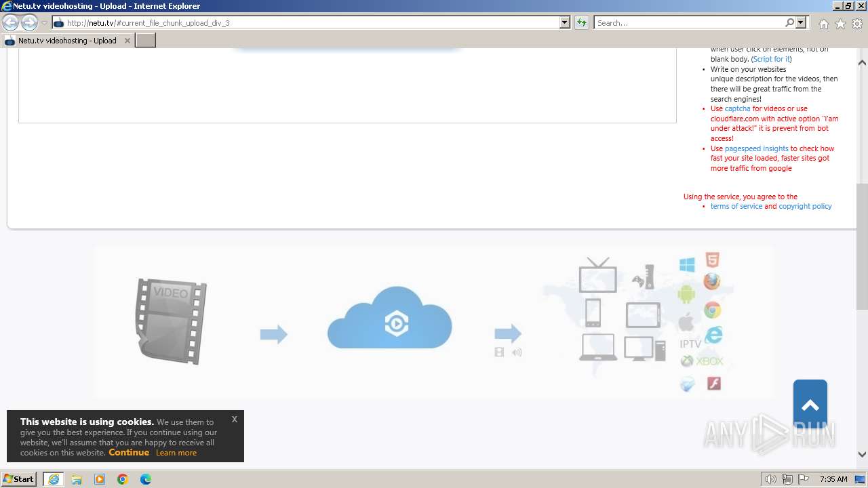Open the Tools gear icon
868x488 pixels.
(x=857, y=24)
